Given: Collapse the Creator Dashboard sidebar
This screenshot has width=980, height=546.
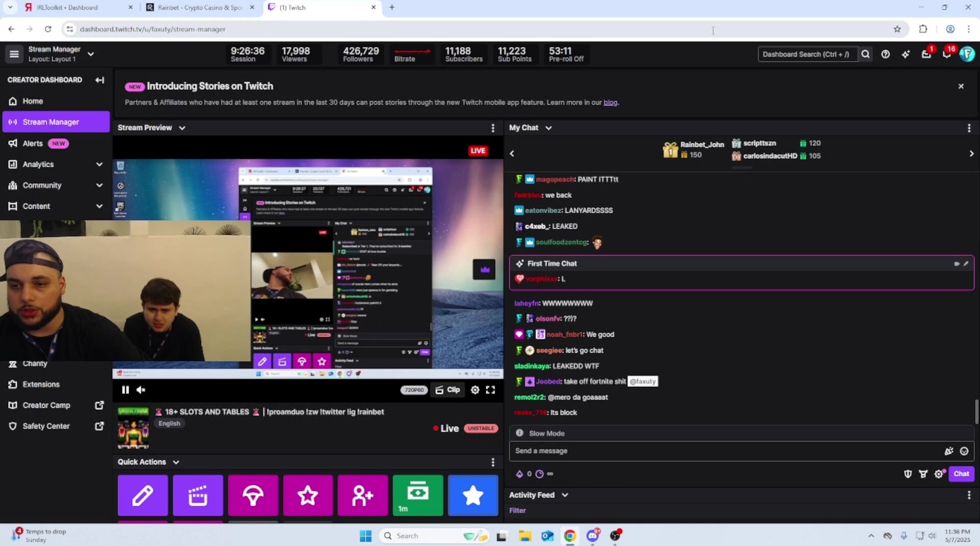Looking at the screenshot, I should click(100, 80).
